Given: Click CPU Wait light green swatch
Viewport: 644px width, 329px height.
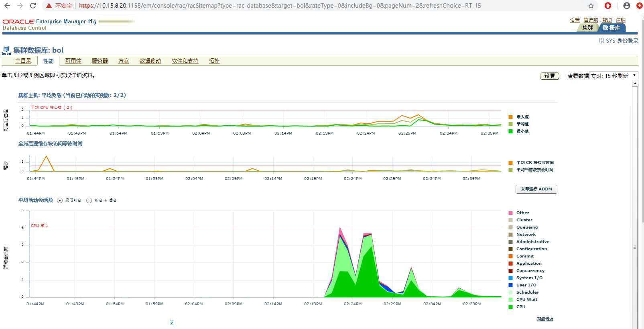Looking at the screenshot, I should 510,300.
